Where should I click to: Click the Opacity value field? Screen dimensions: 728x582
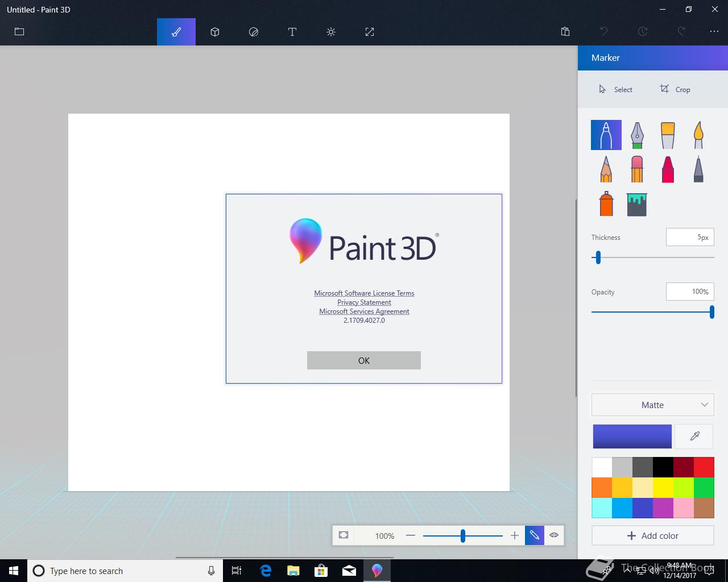click(x=690, y=292)
